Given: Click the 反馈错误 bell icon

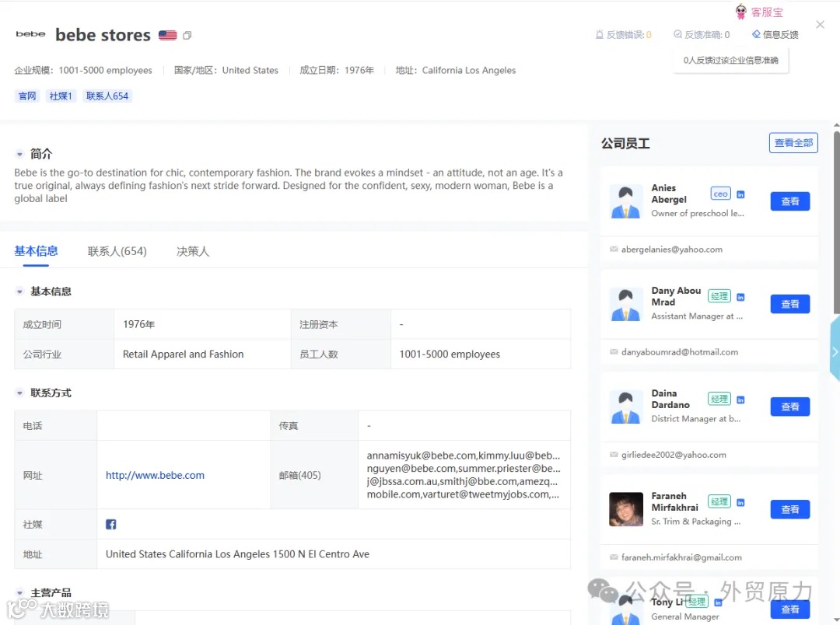Looking at the screenshot, I should tap(600, 35).
